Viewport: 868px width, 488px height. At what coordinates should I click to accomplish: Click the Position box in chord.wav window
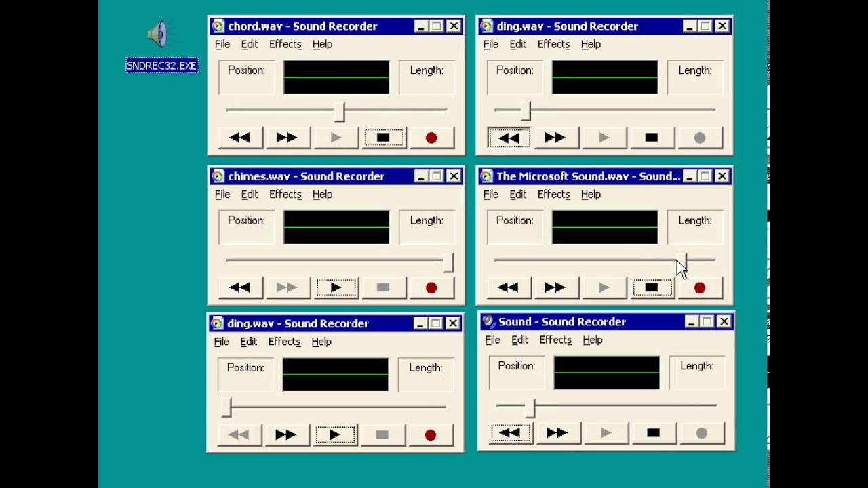tap(246, 77)
